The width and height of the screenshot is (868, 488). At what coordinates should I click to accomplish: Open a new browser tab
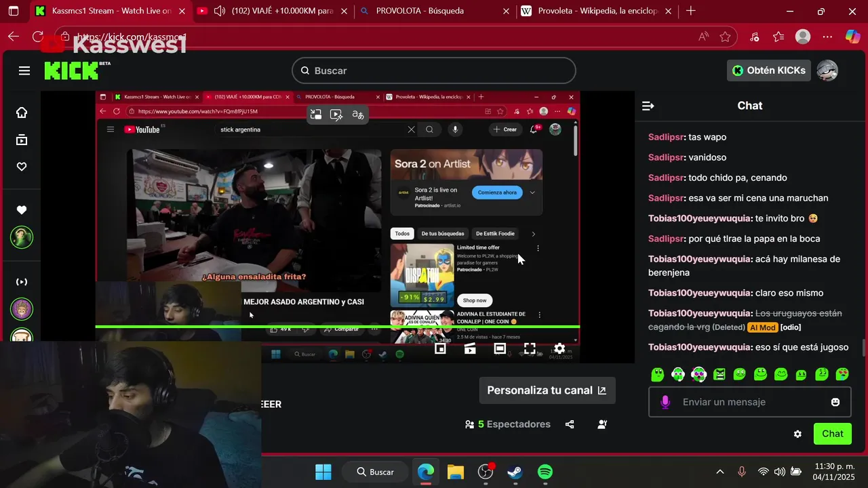[x=690, y=11]
